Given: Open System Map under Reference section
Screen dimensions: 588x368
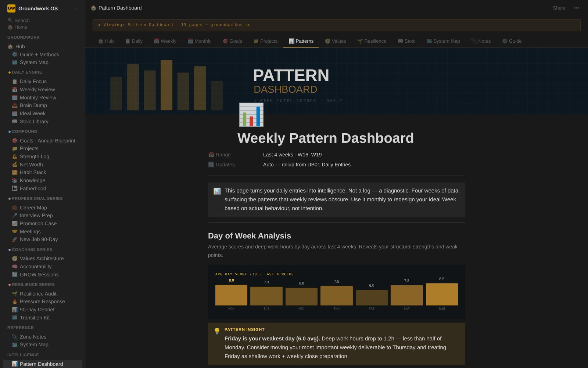Looking at the screenshot, I should pyautogui.click(x=42, y=344).
